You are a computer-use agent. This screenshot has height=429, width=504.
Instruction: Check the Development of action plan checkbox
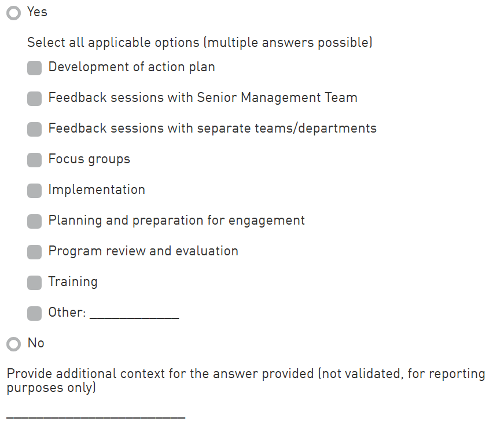pos(35,68)
